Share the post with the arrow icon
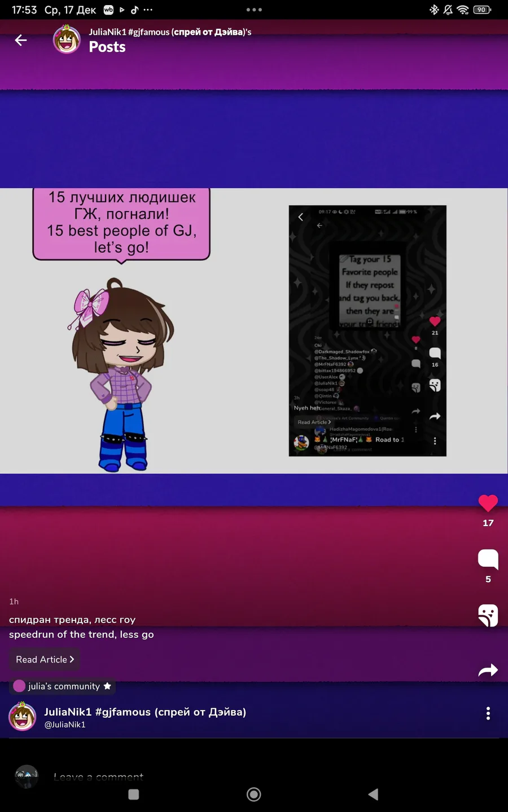 488,670
